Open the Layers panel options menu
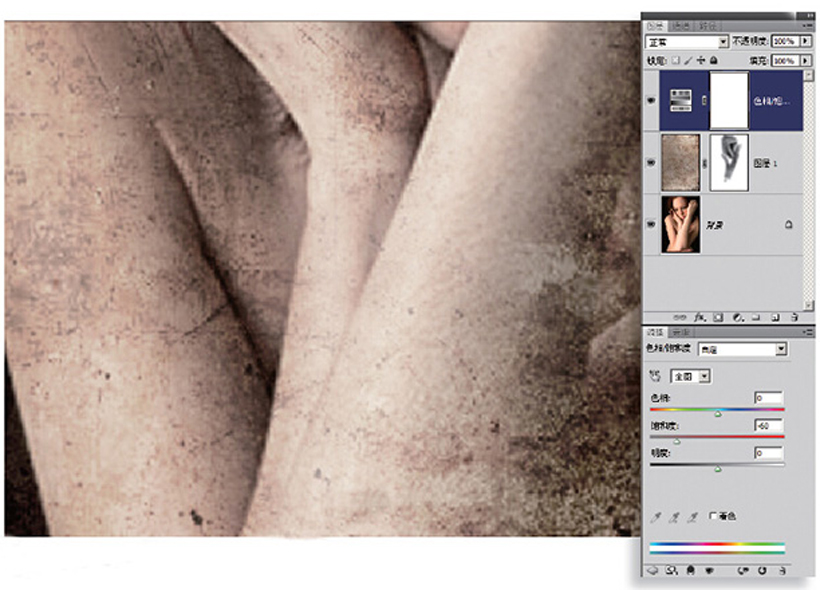The height and width of the screenshot is (590, 820). (x=808, y=26)
